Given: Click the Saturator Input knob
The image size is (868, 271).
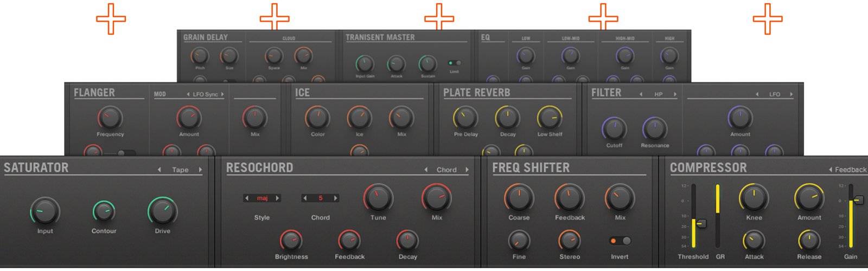Looking at the screenshot, I should click(x=45, y=211).
